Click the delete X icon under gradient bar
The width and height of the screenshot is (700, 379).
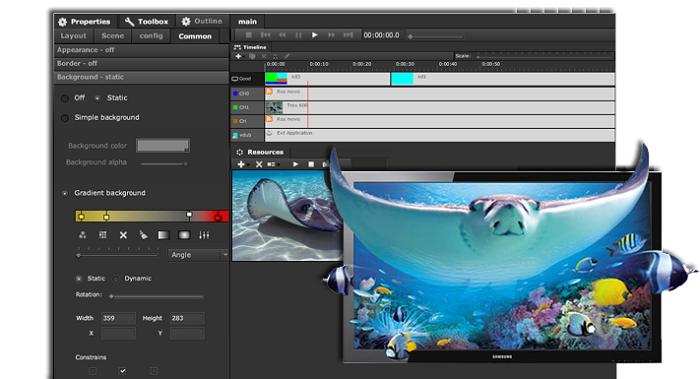click(x=123, y=235)
